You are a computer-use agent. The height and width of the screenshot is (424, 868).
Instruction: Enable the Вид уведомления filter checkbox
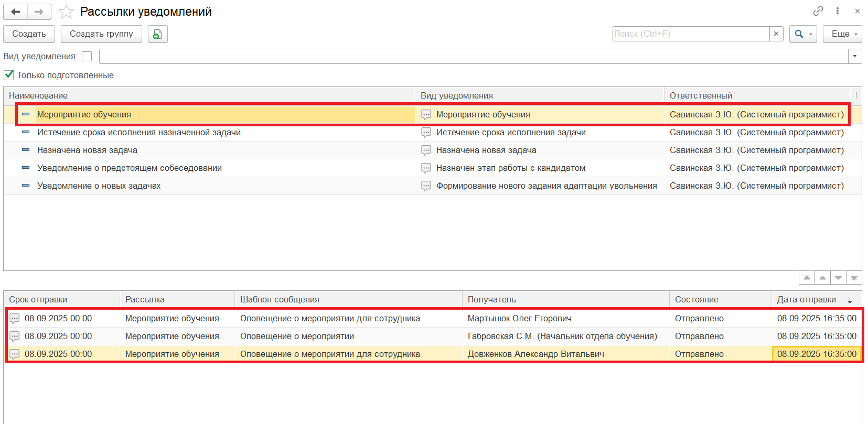(x=87, y=56)
